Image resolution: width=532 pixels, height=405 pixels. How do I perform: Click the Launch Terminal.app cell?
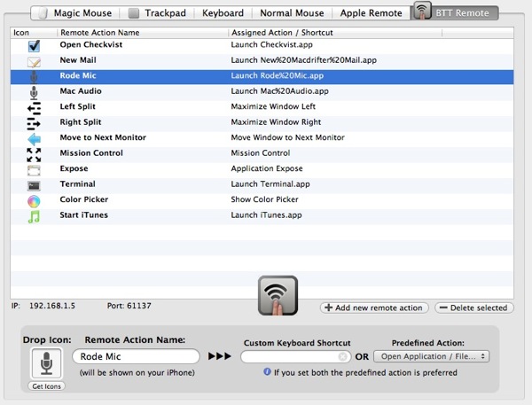point(270,184)
